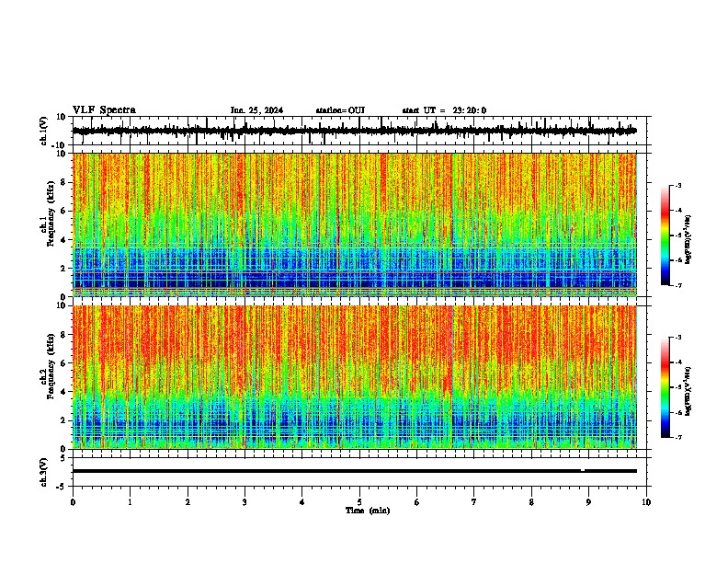Viewport: 728px width, 563px height.
Task: Click the '-7' label on ch.2 colorbar
Action: (x=677, y=438)
